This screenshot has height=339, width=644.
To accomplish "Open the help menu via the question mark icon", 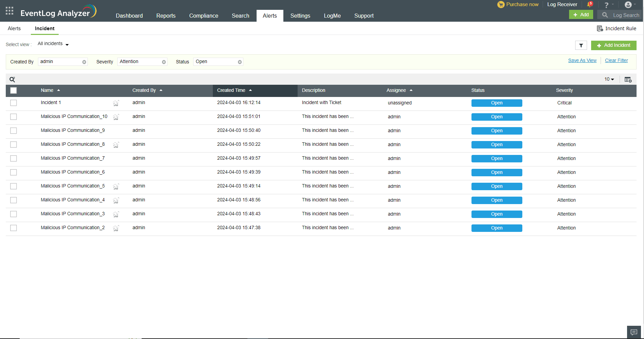I will pyautogui.click(x=607, y=4).
